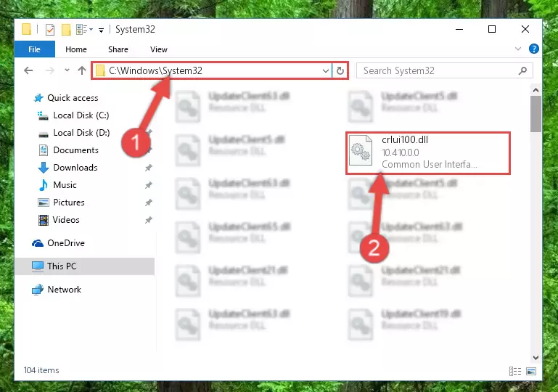Screen dimensions: 558x392
Task: Click the pin icon beside Music
Action: click(149, 185)
